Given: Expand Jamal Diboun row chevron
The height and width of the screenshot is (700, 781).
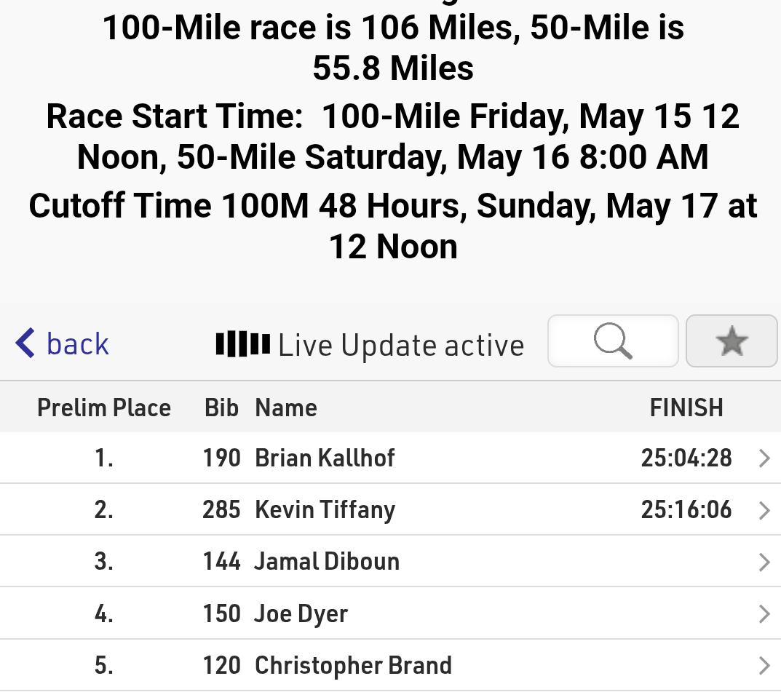Looking at the screenshot, I should click(764, 562).
